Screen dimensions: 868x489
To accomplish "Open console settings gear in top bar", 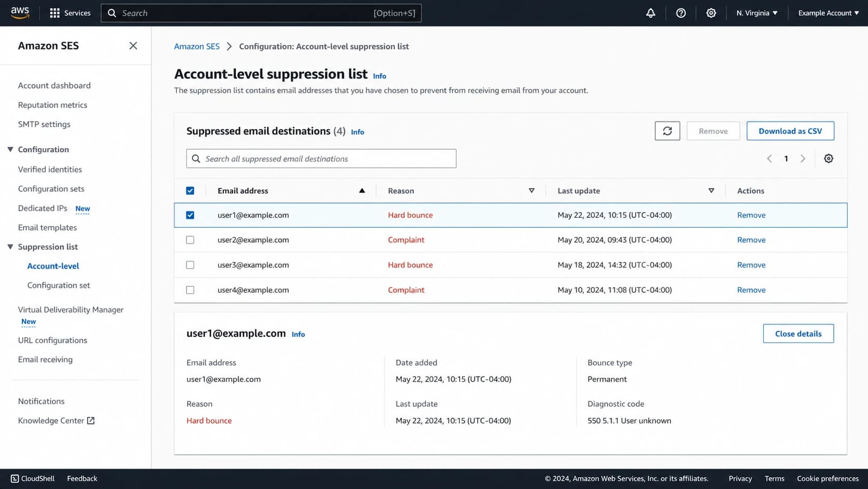I will pyautogui.click(x=711, y=13).
